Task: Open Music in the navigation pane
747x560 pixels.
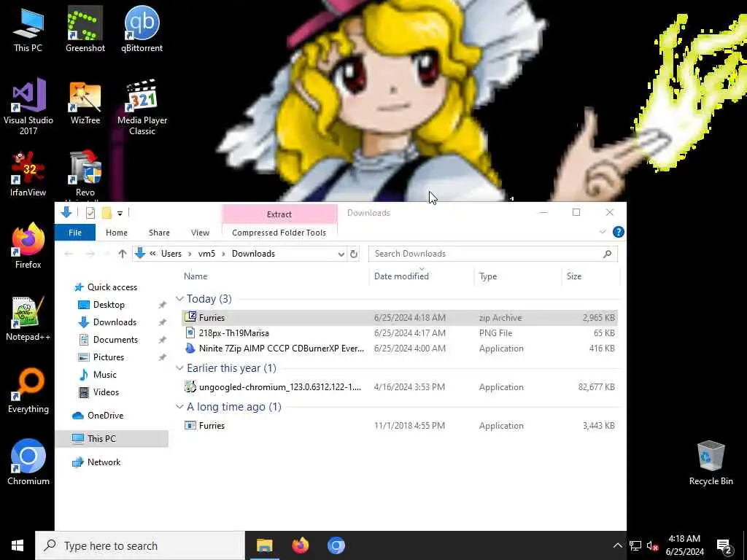Action: [x=105, y=375]
